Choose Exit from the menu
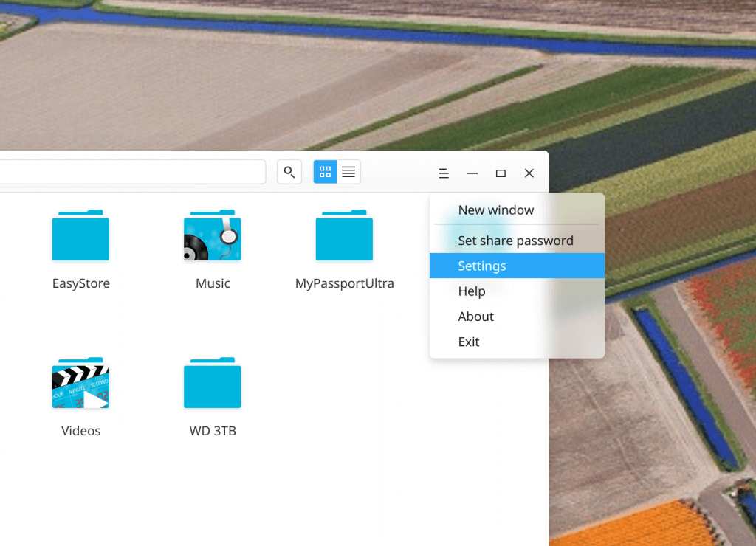 point(469,342)
